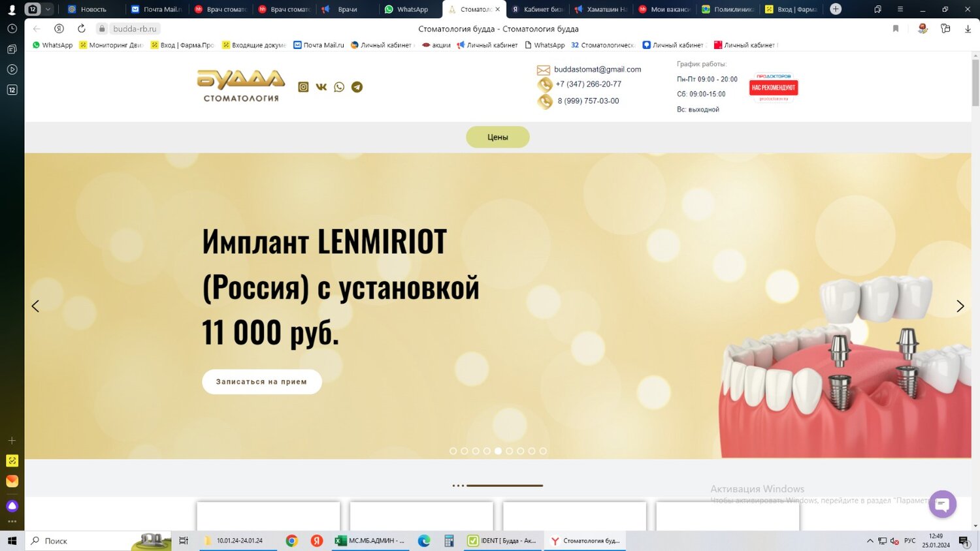
Task: Select the seventh carousel slide dot
Action: tap(521, 451)
